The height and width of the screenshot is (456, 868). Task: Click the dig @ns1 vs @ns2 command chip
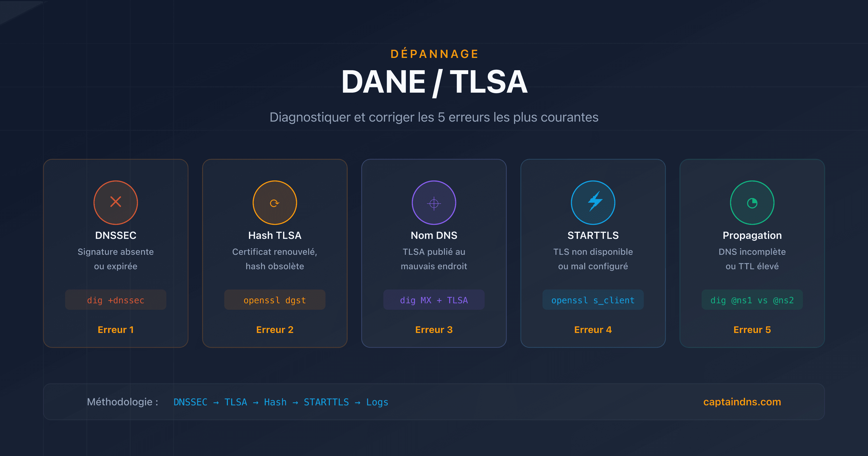(752, 299)
